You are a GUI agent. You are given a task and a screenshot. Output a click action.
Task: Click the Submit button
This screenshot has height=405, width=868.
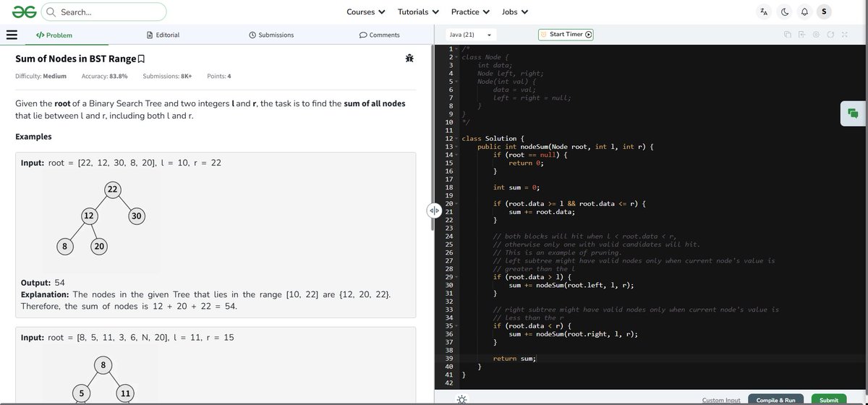click(x=829, y=399)
